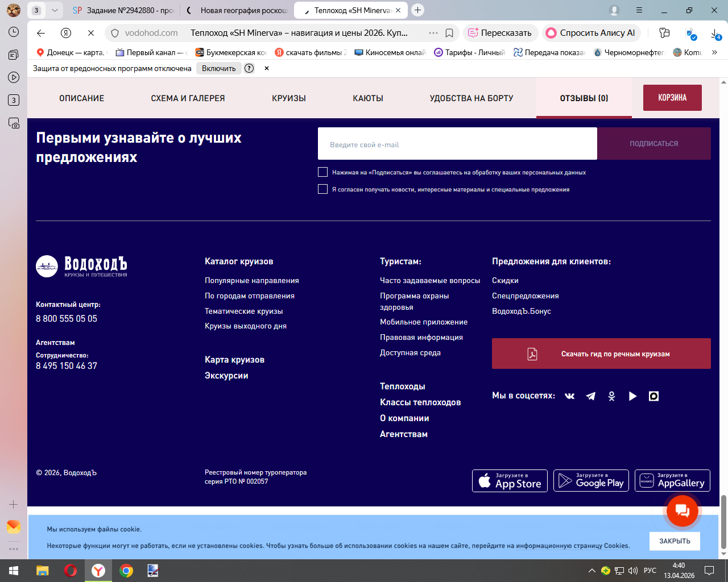The image size is (728, 582).
Task: Show hidden system tray icons
Action: pyautogui.click(x=592, y=571)
